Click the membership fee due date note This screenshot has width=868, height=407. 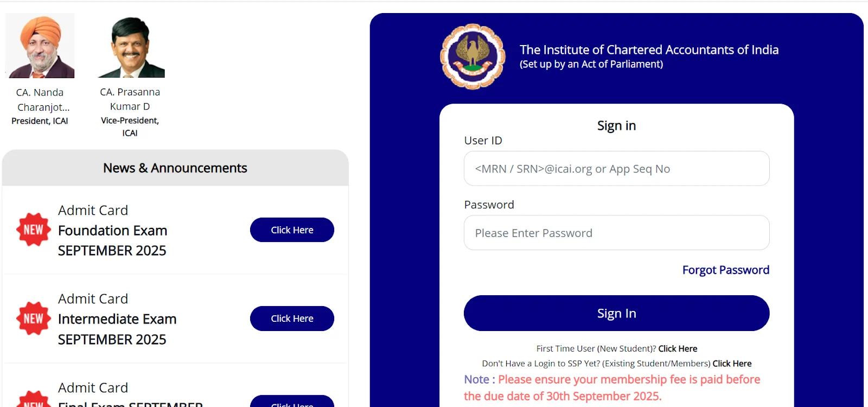tap(612, 387)
